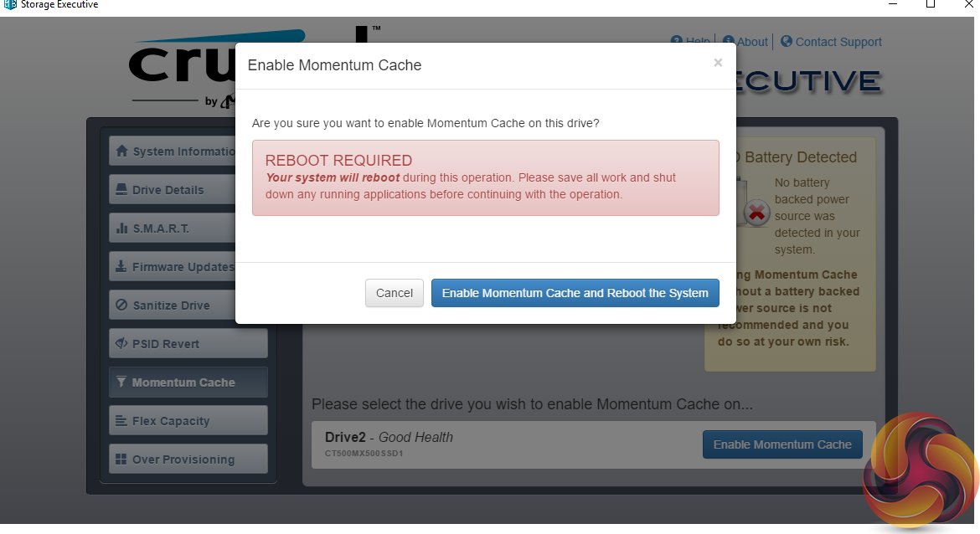The height and width of the screenshot is (534, 980).
Task: Click the Over Provisioning grid icon
Action: (121, 460)
